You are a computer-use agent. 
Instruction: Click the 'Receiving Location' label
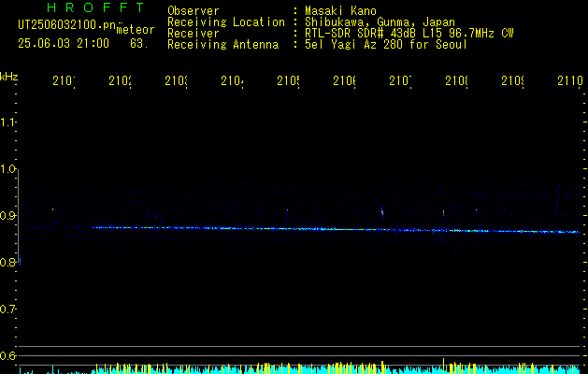point(226,22)
